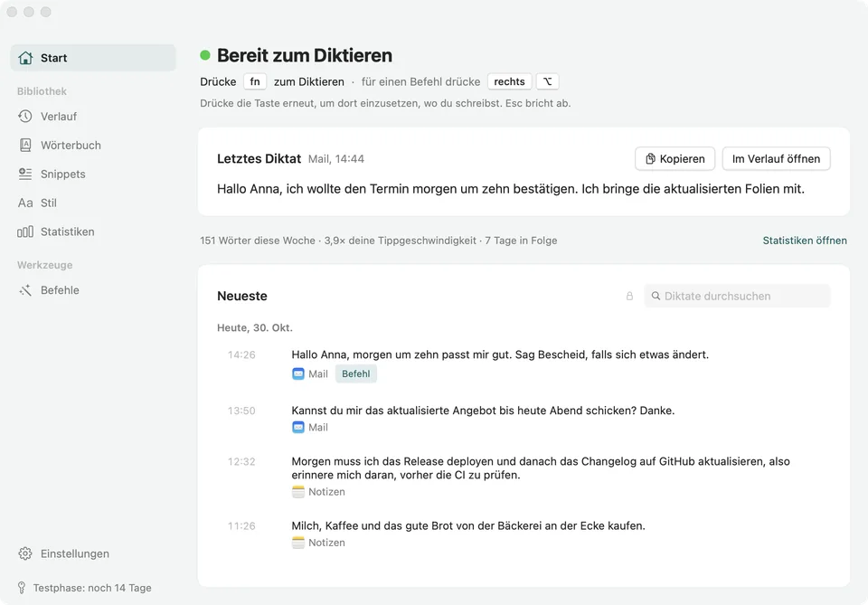Click the rechts key shortcut badge
Screen dimensions: 868x605
509,81
